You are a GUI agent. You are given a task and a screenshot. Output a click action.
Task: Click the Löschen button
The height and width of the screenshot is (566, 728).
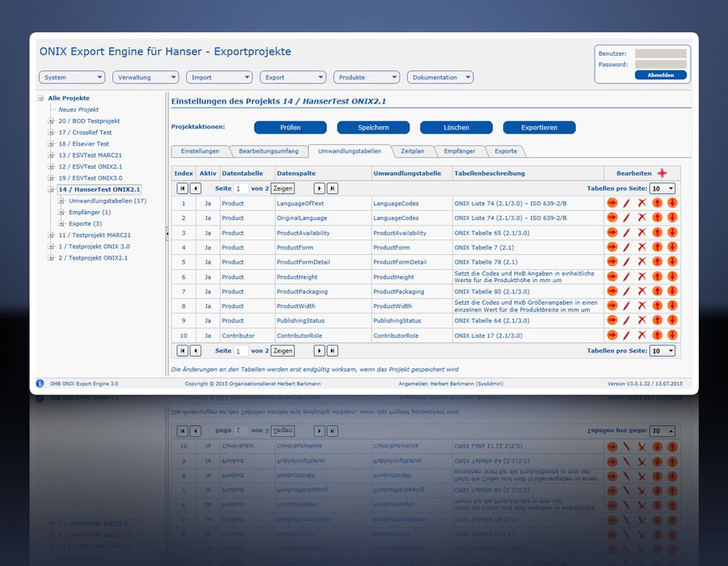[x=456, y=128]
